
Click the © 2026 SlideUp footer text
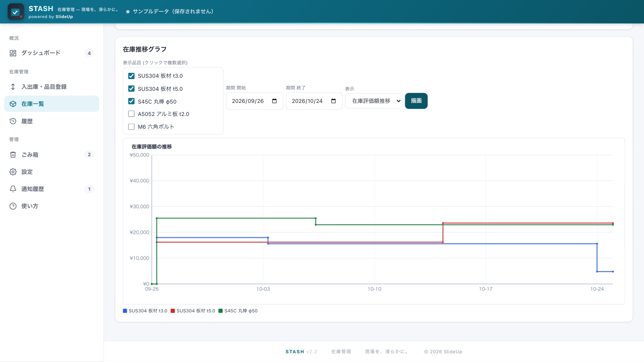443,352
